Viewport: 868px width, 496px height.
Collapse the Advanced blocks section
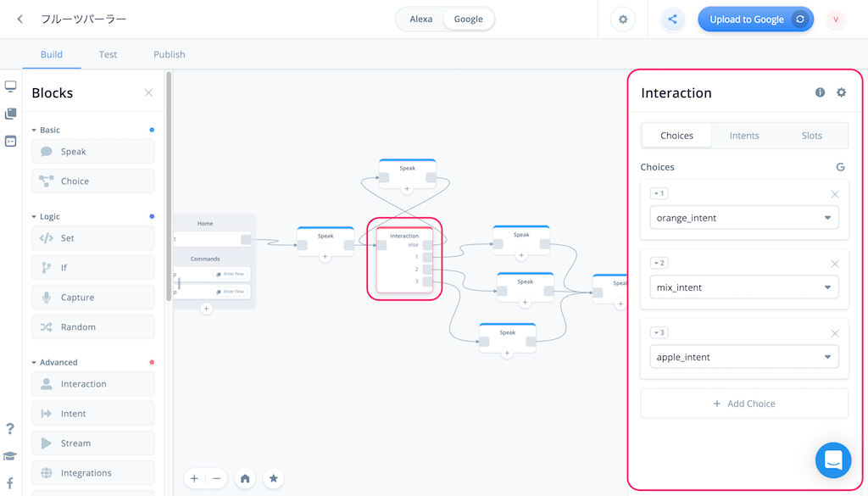(x=54, y=362)
